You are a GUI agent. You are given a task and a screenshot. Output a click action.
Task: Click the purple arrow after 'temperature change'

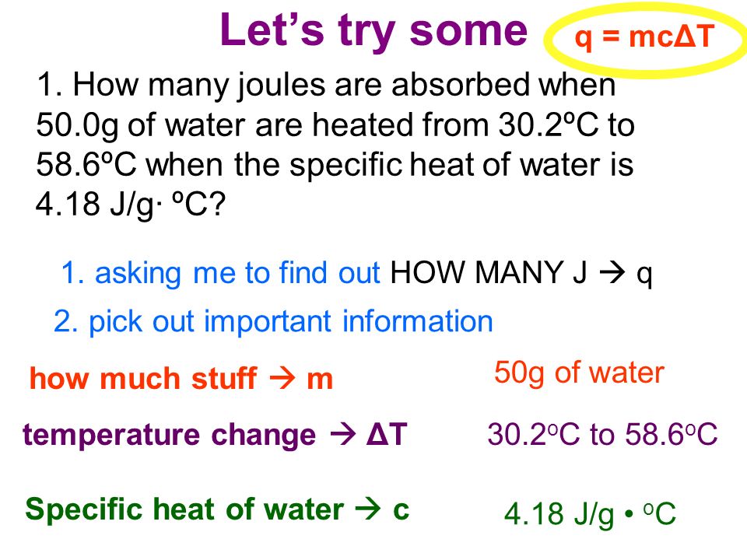343,434
